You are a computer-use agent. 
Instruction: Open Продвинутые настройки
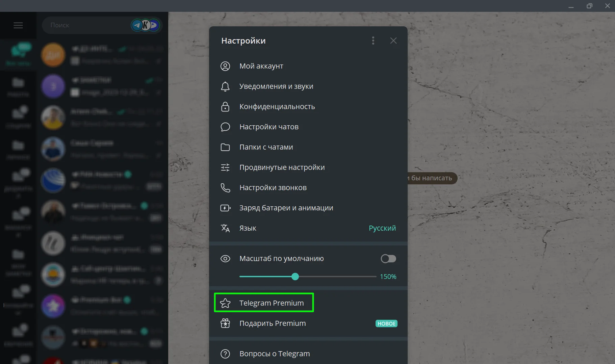click(308, 167)
